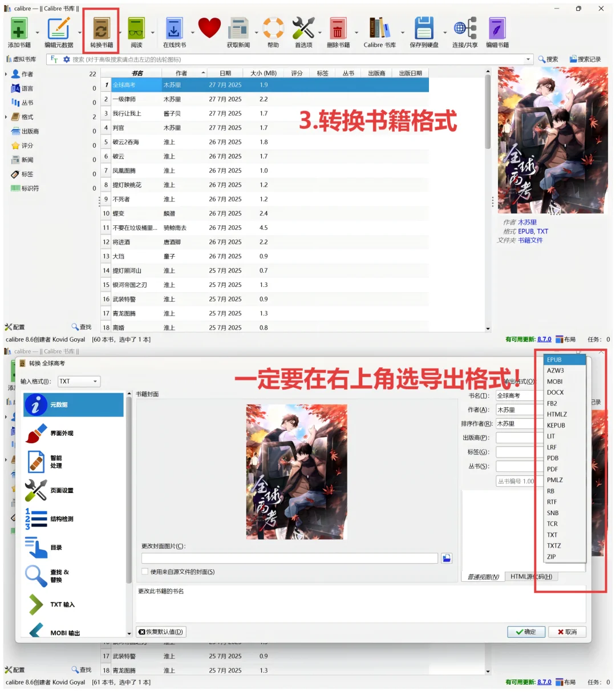Select book row 判官

point(265,128)
